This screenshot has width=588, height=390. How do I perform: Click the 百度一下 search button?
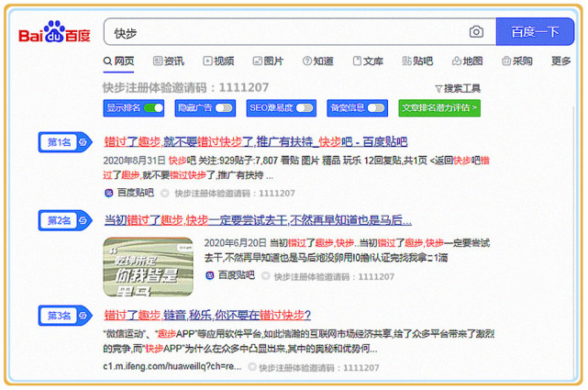tap(535, 32)
